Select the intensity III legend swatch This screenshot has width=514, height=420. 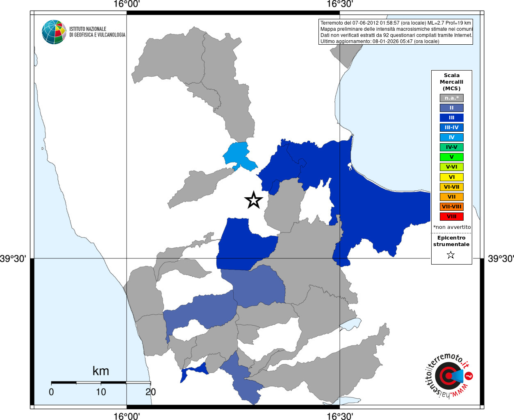[452, 118]
